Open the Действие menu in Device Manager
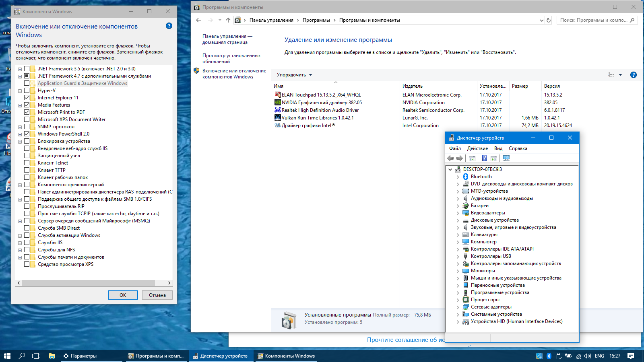 tap(477, 148)
